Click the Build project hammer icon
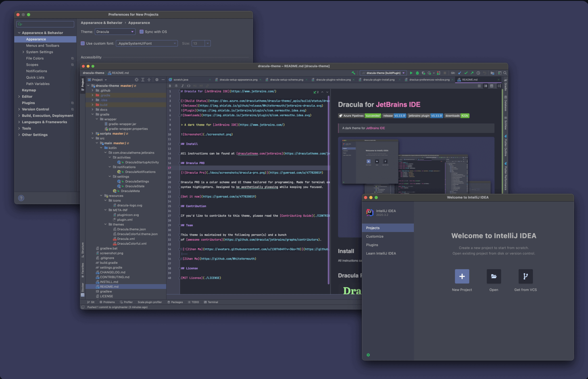Screen dimensions: 588x379 click(x=353, y=73)
